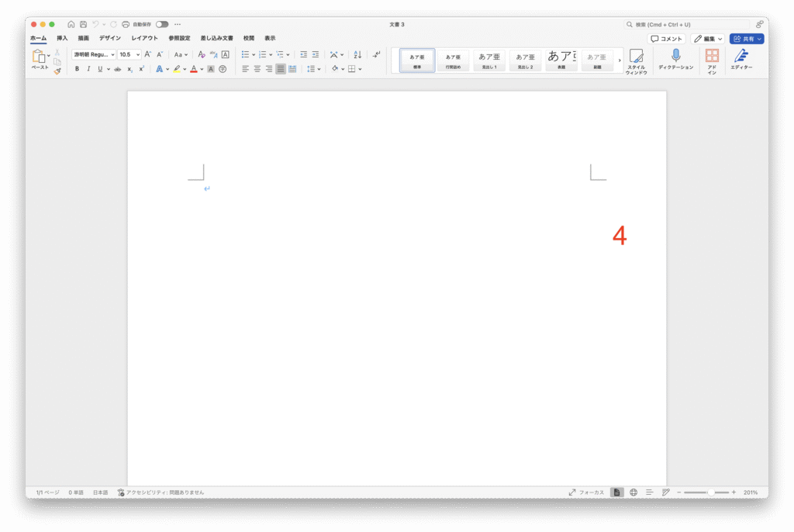Click the zoom slider handle

click(x=711, y=492)
